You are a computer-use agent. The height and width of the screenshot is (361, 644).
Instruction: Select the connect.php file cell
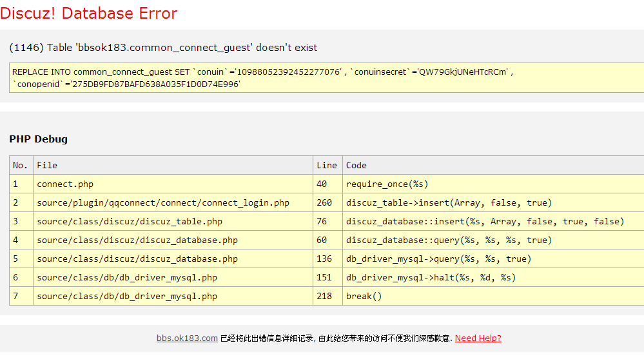173,184
